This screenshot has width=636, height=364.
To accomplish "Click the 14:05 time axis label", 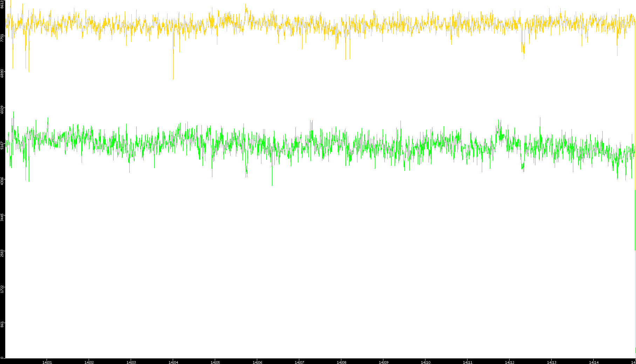I will coord(216,362).
